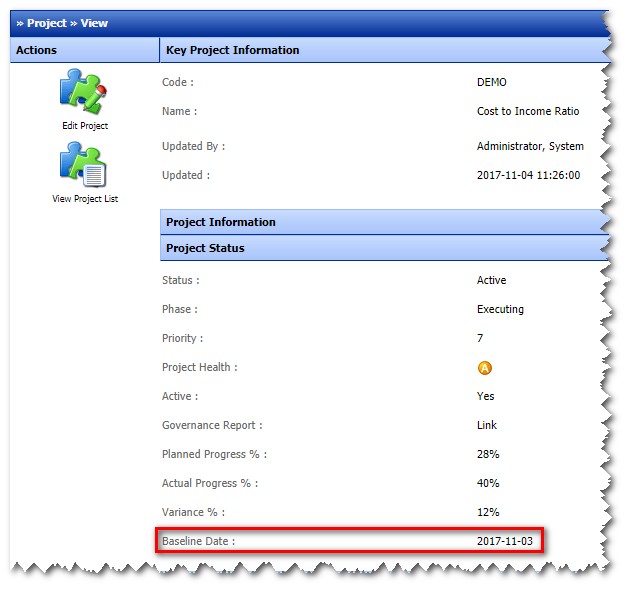This screenshot has height=590, width=629.
Task: Click the Baseline Date field label
Action: point(199,541)
